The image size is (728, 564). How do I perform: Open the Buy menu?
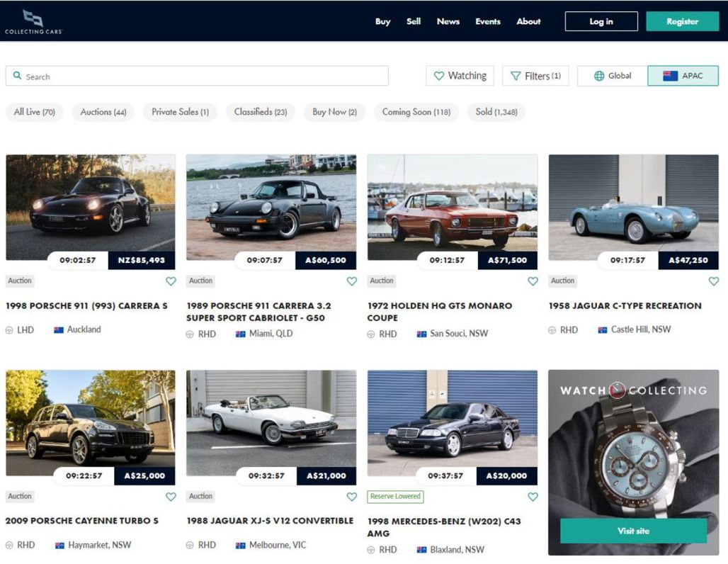pyautogui.click(x=382, y=21)
